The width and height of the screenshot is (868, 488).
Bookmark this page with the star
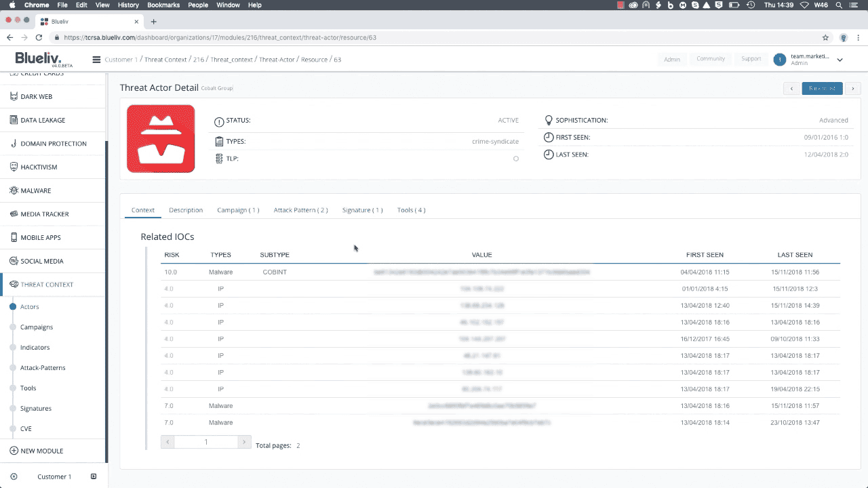(825, 37)
